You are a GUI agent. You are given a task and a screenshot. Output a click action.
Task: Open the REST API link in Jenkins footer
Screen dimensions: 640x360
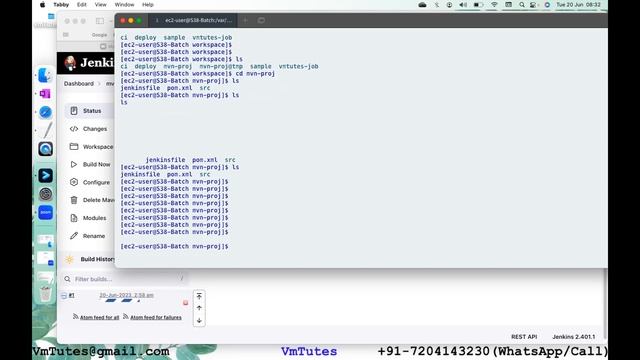pos(524,337)
